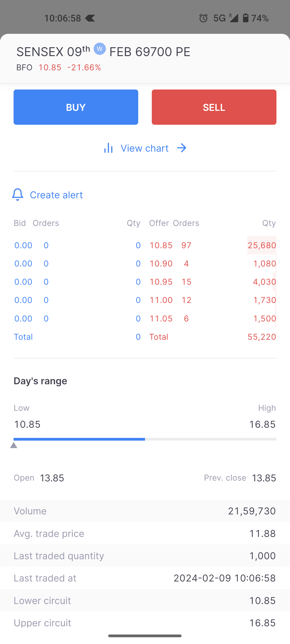Select offer price 10.85 in market depth

pyautogui.click(x=161, y=245)
